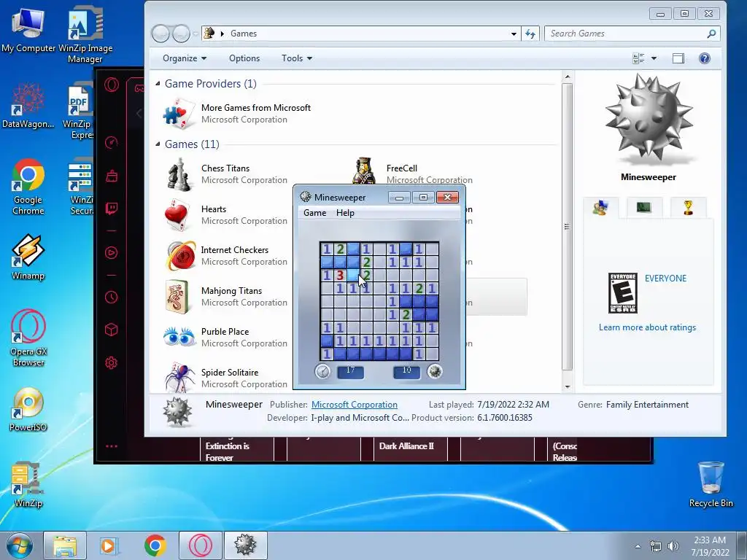Click Learn more about ratings link
Image resolution: width=747 pixels, height=560 pixels.
tap(647, 327)
